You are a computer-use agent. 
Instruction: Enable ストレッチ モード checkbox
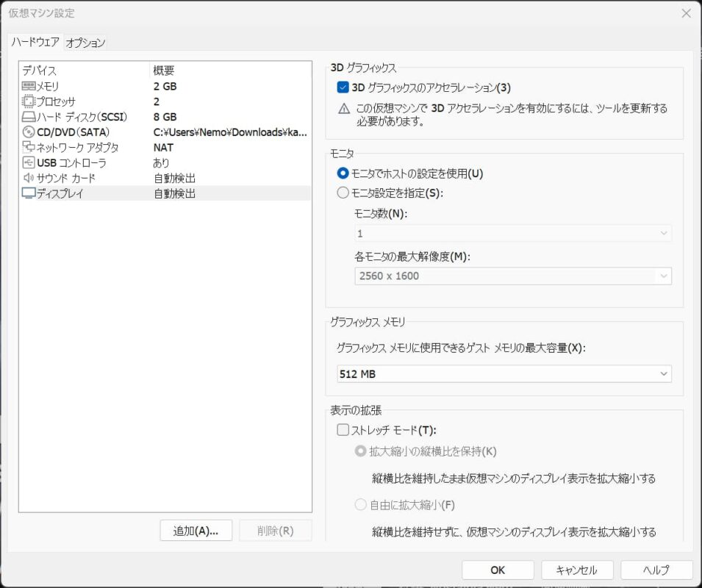pyautogui.click(x=343, y=429)
